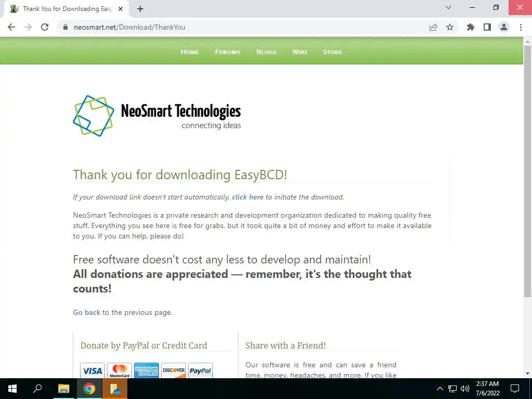Viewport: 532px width, 399px height.
Task: Click the volume speaker tray icon
Action: tap(465, 389)
